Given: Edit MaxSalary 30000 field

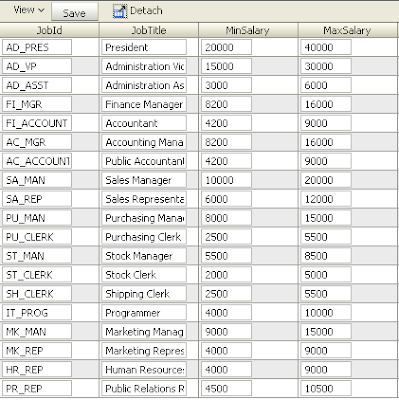Looking at the screenshot, I should click(x=326, y=66).
